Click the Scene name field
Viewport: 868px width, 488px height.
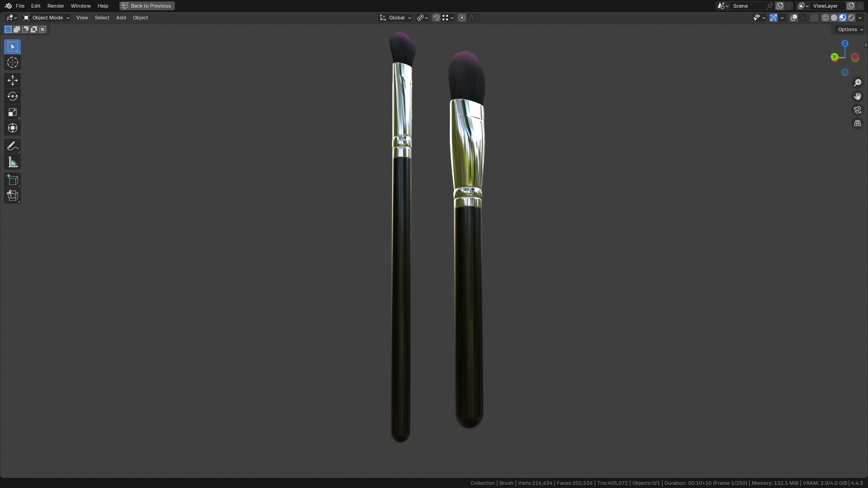pyautogui.click(x=748, y=6)
